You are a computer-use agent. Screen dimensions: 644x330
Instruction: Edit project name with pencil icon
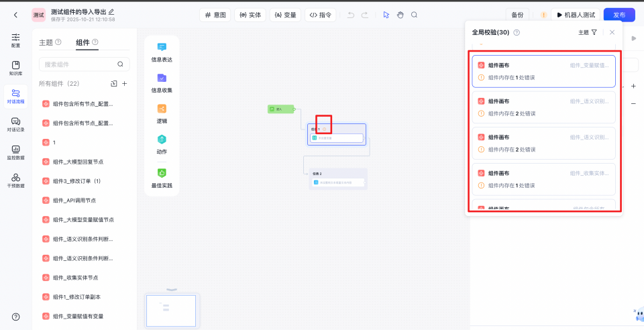click(x=111, y=11)
